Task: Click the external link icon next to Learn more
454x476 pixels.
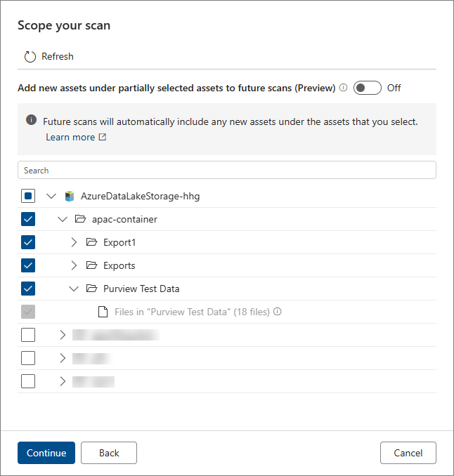Action: pos(103,137)
